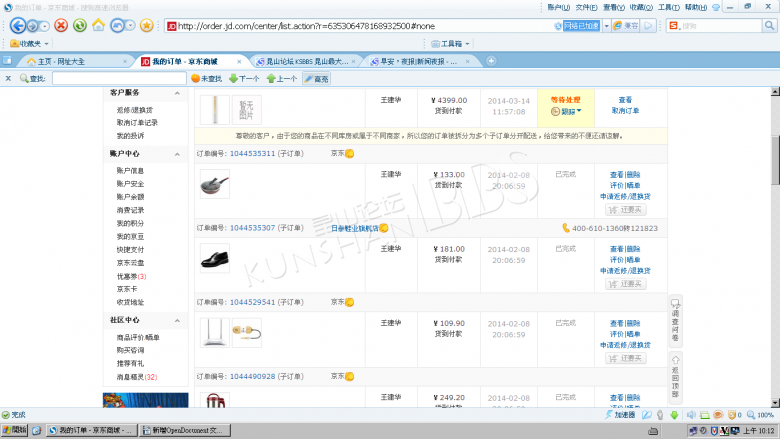Open order number 1044529541
The image size is (780, 439).
pos(252,302)
